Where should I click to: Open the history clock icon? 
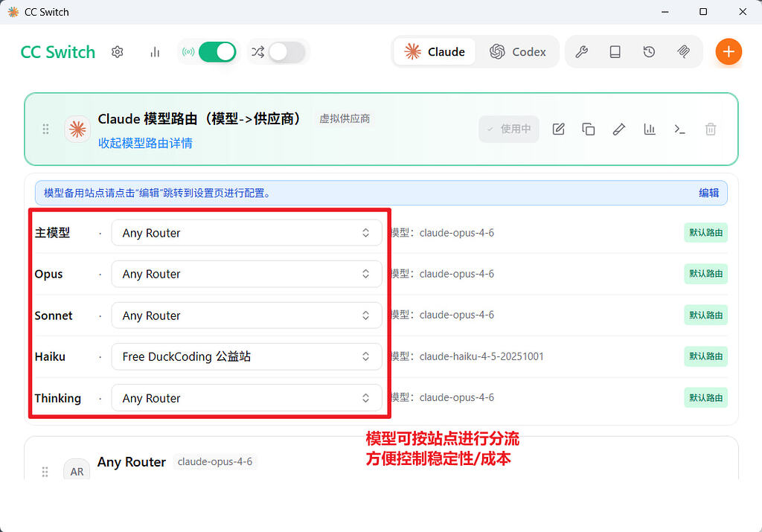coord(649,51)
